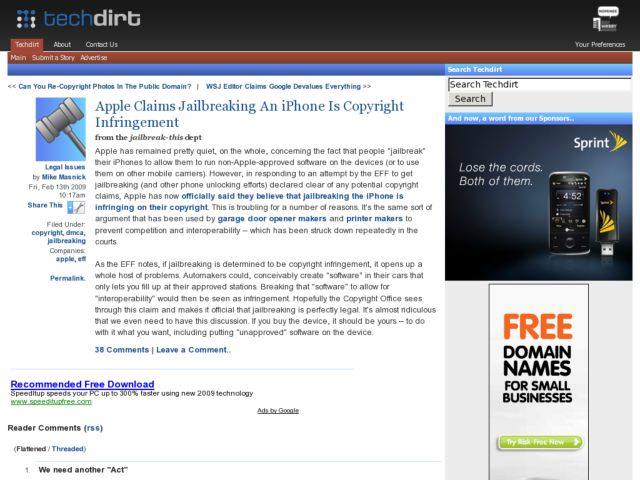Open the Techdirt tab

point(26,44)
